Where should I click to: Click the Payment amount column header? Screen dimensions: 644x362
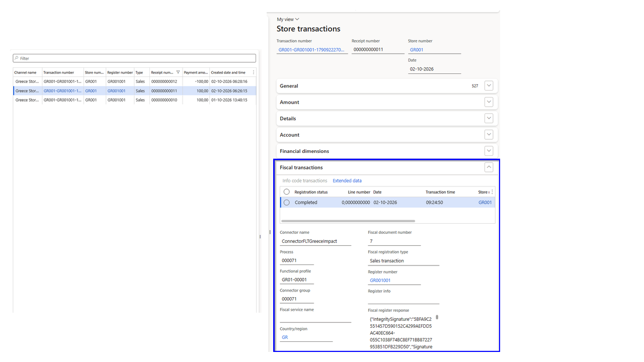(196, 72)
